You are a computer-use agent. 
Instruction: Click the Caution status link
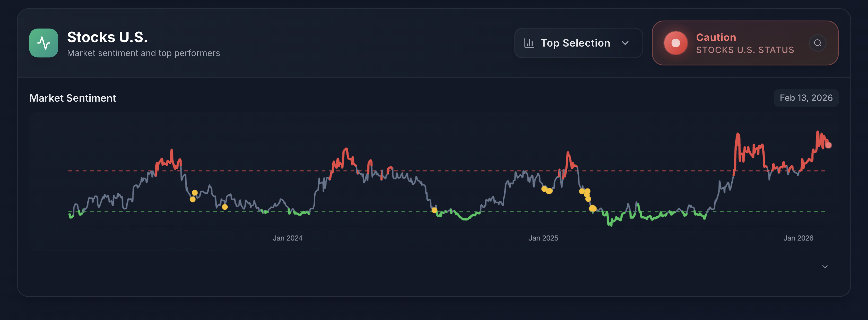(716, 37)
